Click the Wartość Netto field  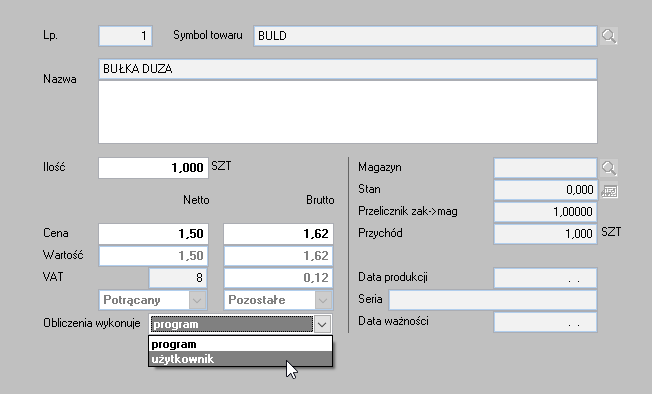(x=153, y=256)
